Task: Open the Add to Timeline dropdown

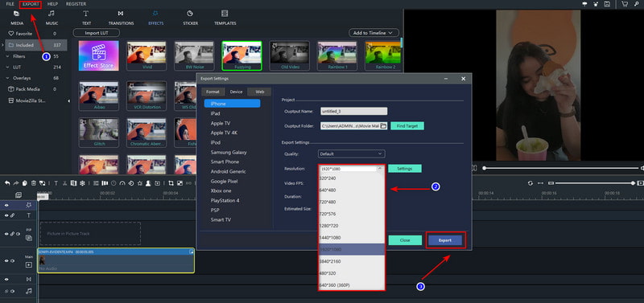Action: [x=374, y=32]
